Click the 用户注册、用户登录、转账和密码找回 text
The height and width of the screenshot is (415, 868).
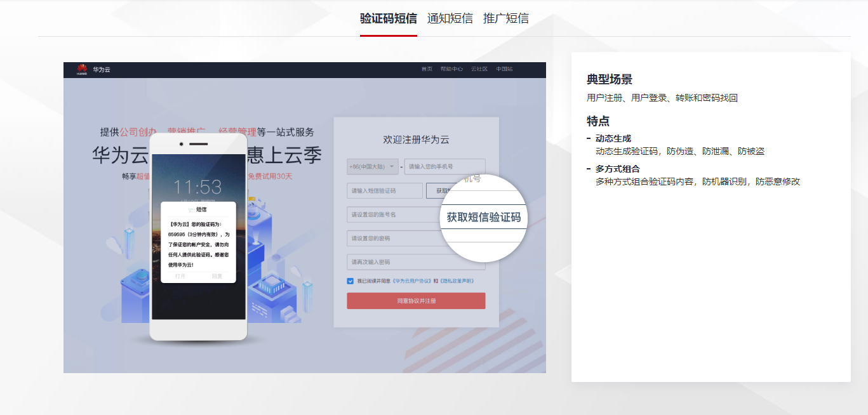coord(662,98)
